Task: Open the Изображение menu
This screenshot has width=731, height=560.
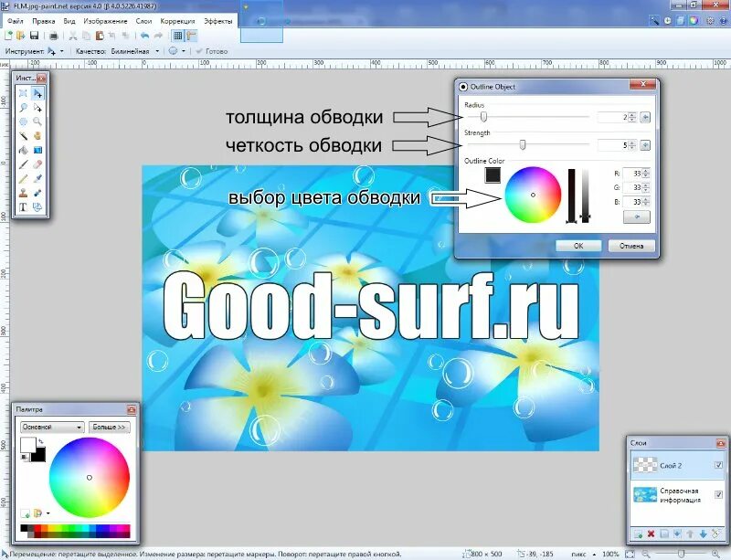Action: [x=105, y=21]
